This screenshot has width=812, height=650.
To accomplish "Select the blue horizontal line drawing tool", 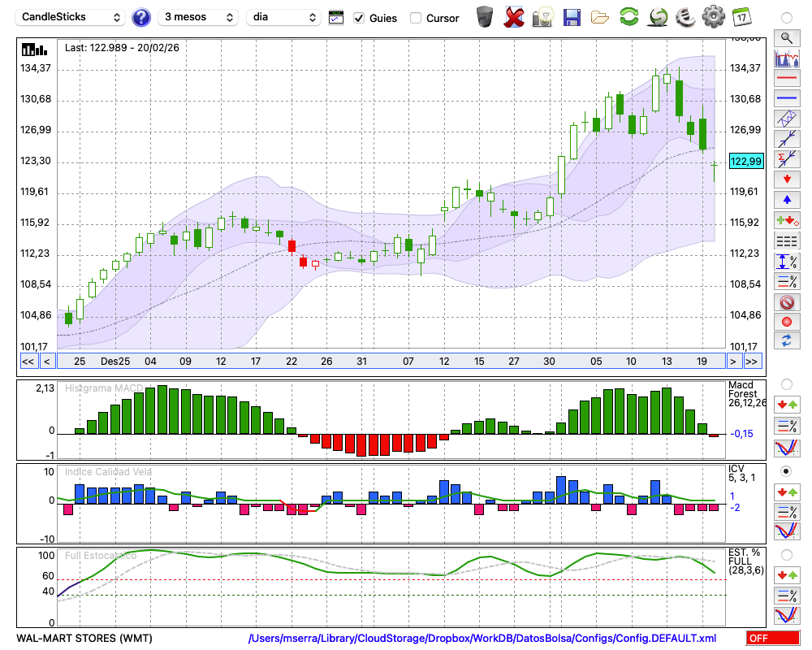I will tap(786, 98).
